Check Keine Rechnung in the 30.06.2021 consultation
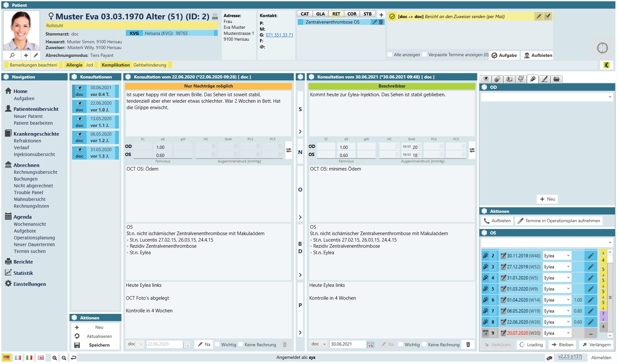 424,345
